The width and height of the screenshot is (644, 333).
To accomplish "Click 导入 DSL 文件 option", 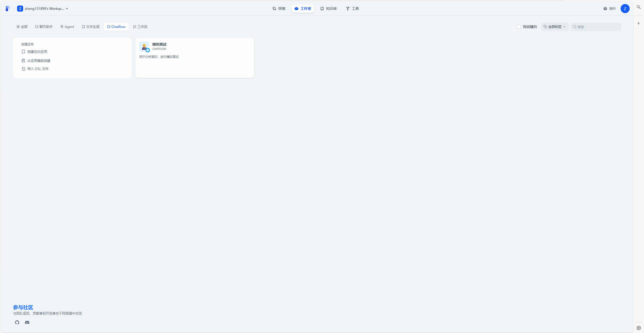I will (38, 69).
